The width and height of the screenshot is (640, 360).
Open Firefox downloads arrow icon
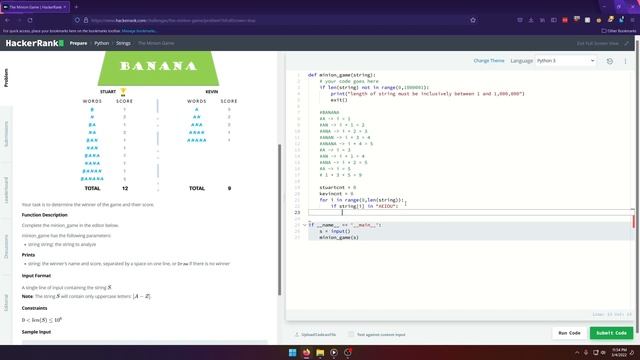click(x=531, y=20)
